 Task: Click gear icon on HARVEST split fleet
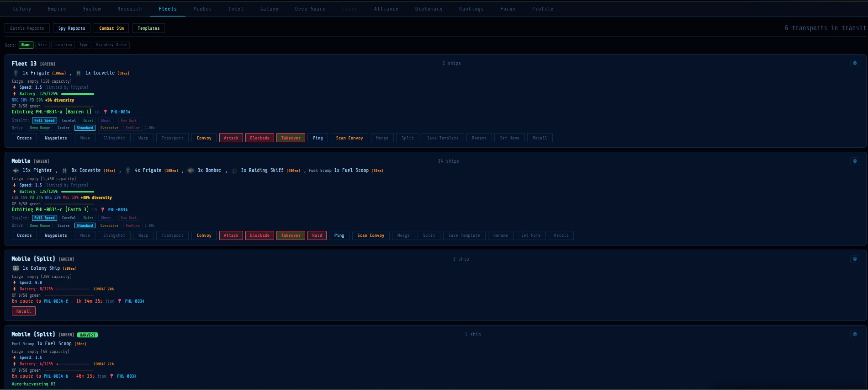point(855,334)
